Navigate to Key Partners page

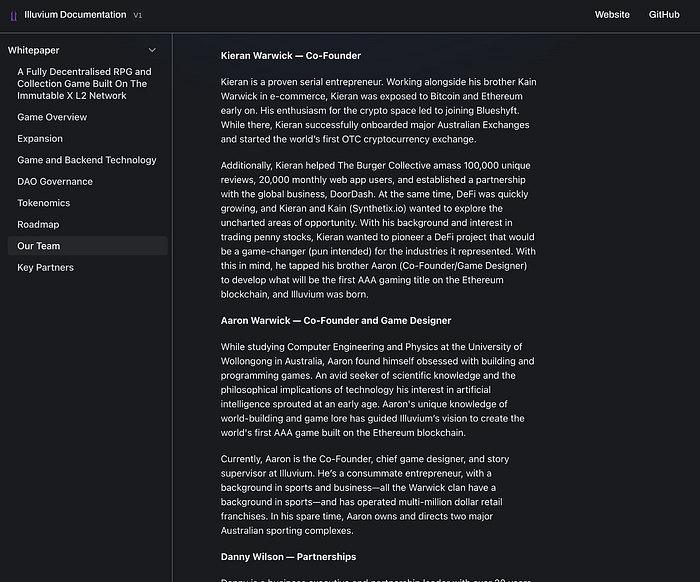(x=46, y=267)
